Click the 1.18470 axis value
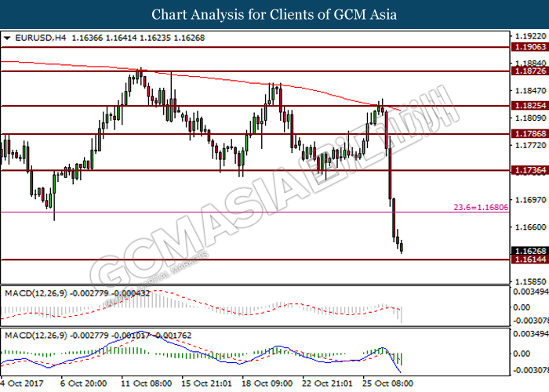549x392 pixels. [530, 91]
